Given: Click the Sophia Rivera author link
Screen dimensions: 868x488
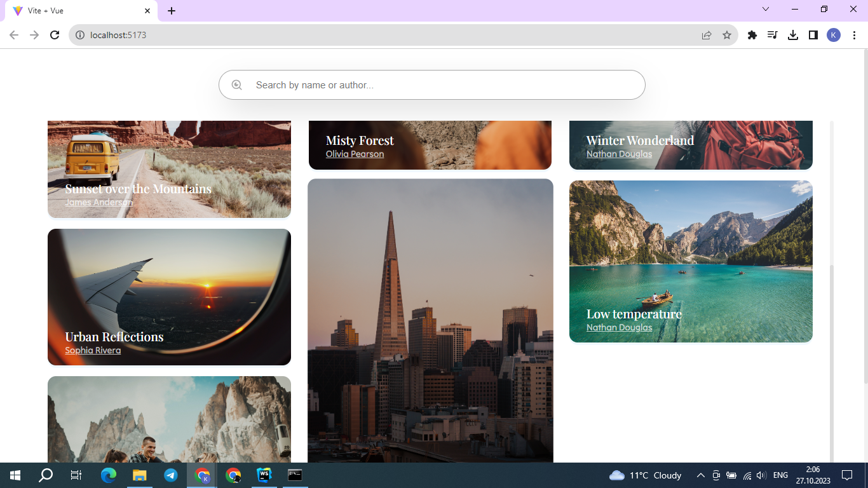Looking at the screenshot, I should (x=92, y=350).
